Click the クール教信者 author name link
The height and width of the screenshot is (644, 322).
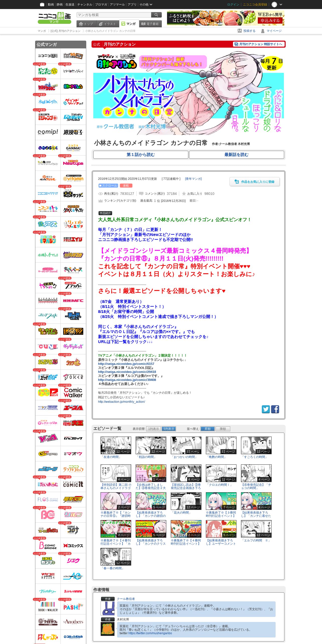(126, 599)
